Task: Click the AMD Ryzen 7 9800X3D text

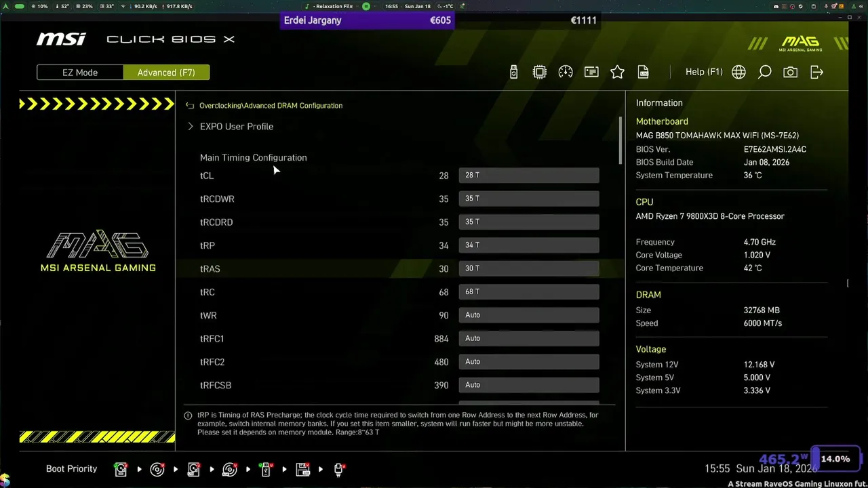Action: [710, 216]
